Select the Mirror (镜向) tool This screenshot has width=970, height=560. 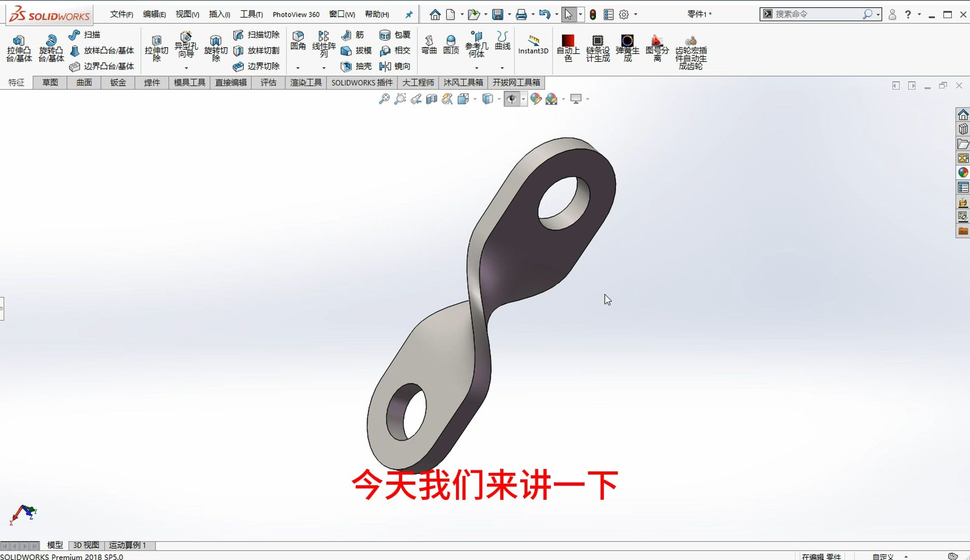point(395,66)
